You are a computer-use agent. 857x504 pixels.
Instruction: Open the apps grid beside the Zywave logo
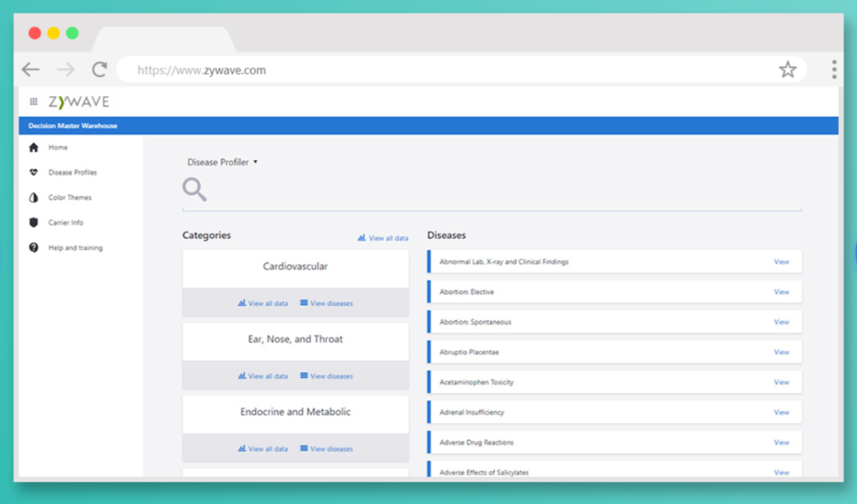(x=32, y=100)
